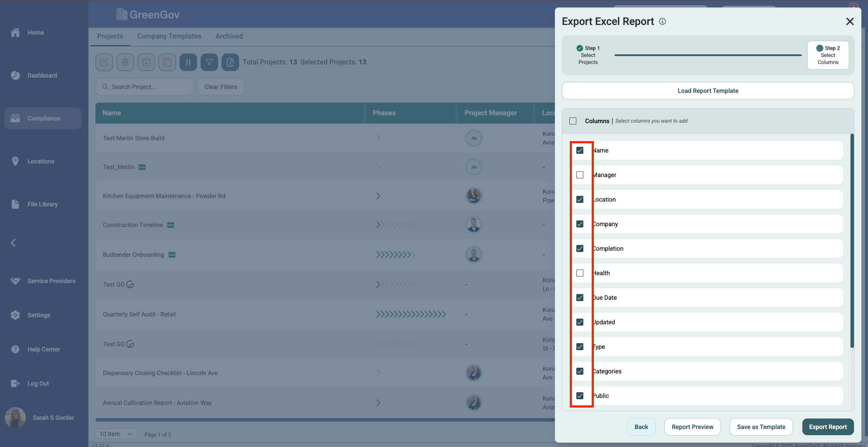Expand phases for Construction Timeline row
Viewport: 868px width, 447px height.
point(395,225)
